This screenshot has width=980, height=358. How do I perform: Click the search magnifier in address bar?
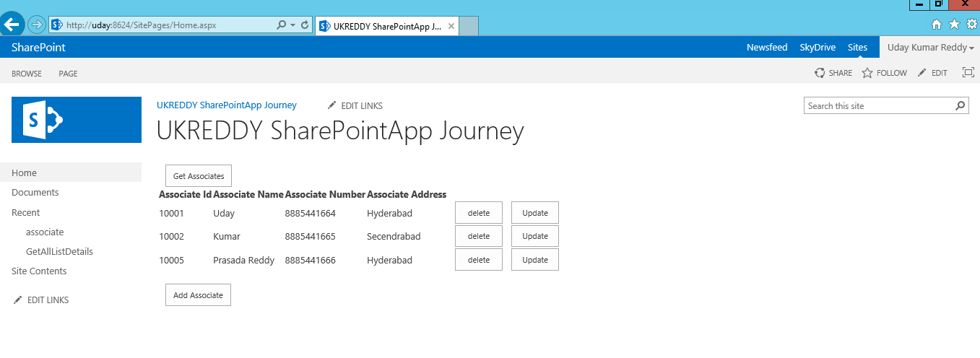point(282,25)
